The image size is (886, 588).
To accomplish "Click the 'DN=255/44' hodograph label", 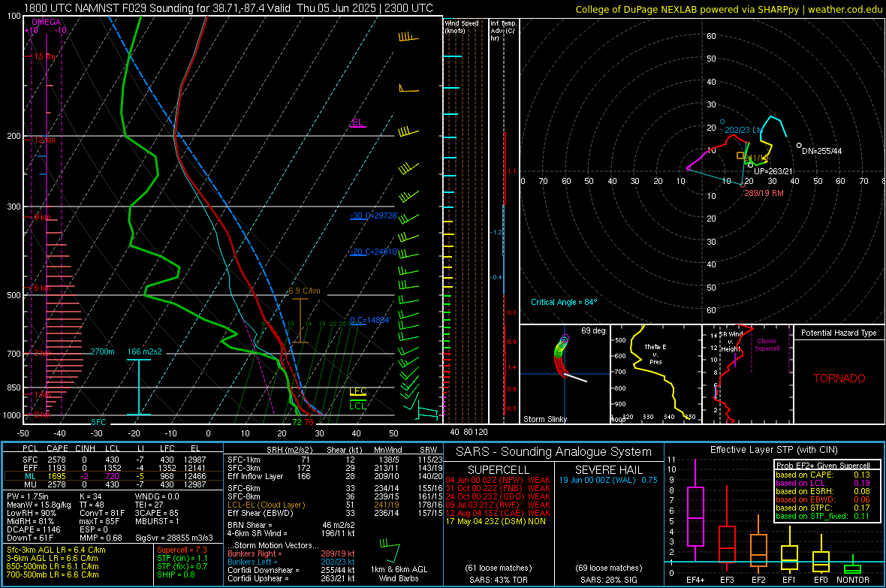I will tap(821, 151).
